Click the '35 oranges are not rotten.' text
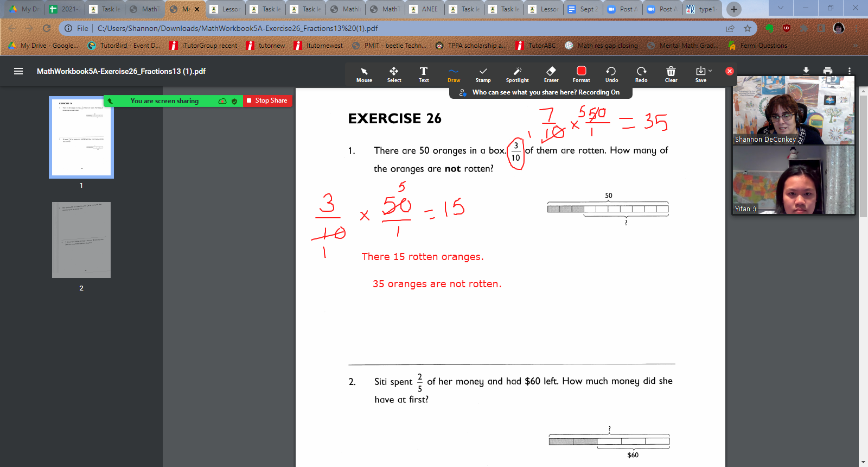The width and height of the screenshot is (868, 467). pyautogui.click(x=437, y=284)
